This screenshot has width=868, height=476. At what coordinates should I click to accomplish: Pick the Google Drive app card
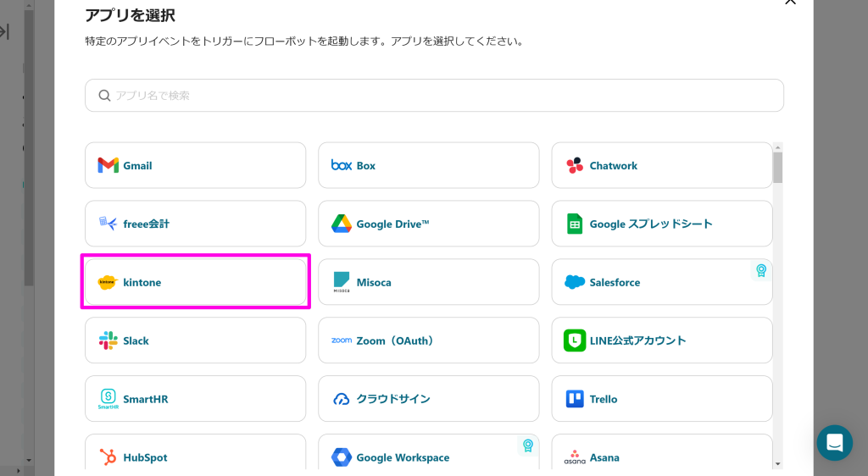428,224
